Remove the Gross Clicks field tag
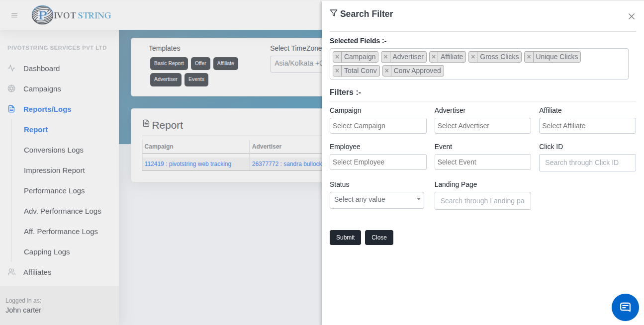The image size is (644, 325). [473, 57]
